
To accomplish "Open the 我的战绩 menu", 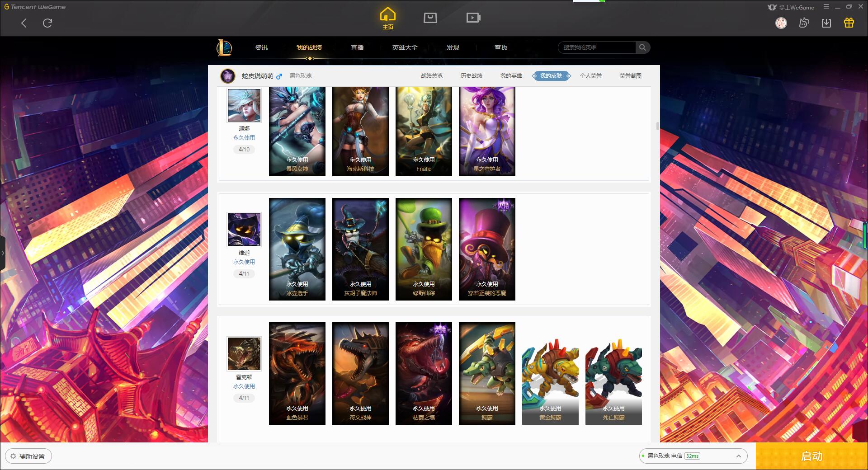I will pyautogui.click(x=309, y=47).
